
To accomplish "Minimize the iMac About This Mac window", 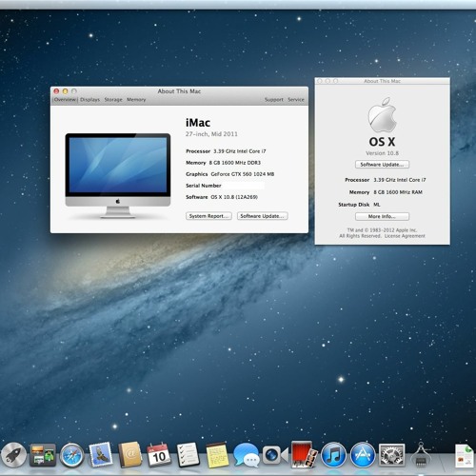I will 65,91.
